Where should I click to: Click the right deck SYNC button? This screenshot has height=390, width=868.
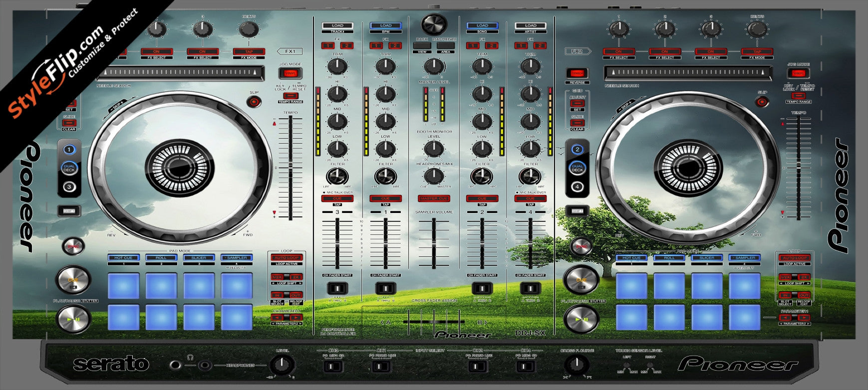(x=581, y=246)
